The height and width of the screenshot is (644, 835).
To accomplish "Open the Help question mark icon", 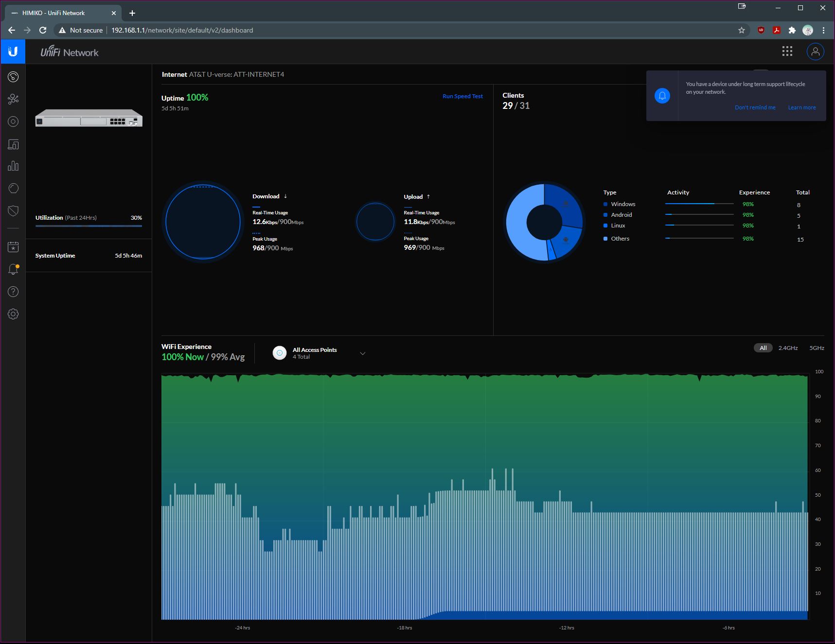I will tap(13, 292).
